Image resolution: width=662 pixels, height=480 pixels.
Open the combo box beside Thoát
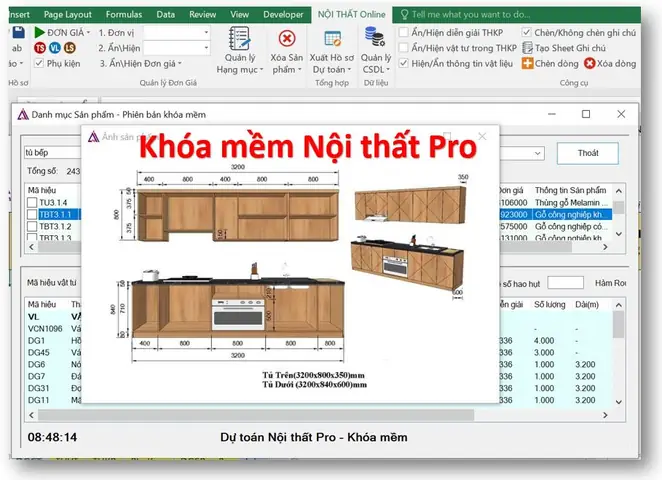(537, 153)
